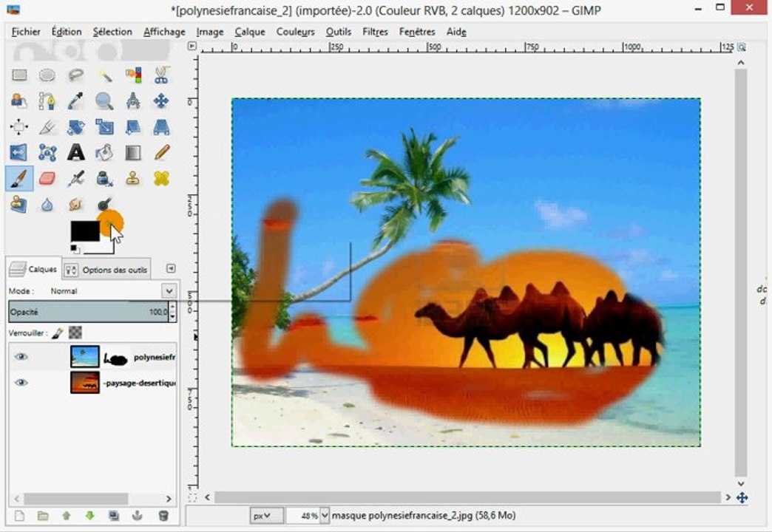Select the Crop tool
This screenshot has width=772, height=532.
47,127
